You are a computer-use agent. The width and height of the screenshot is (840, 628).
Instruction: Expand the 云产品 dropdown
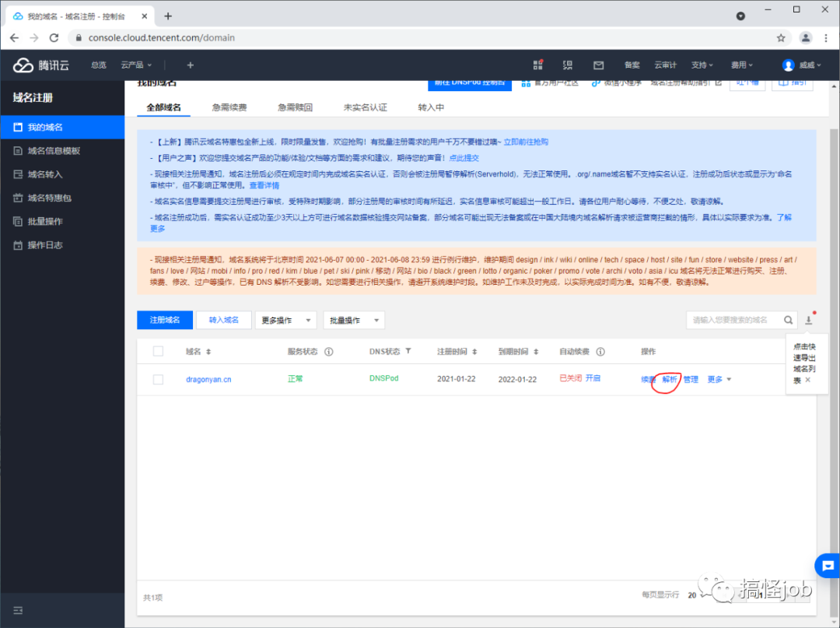point(136,65)
